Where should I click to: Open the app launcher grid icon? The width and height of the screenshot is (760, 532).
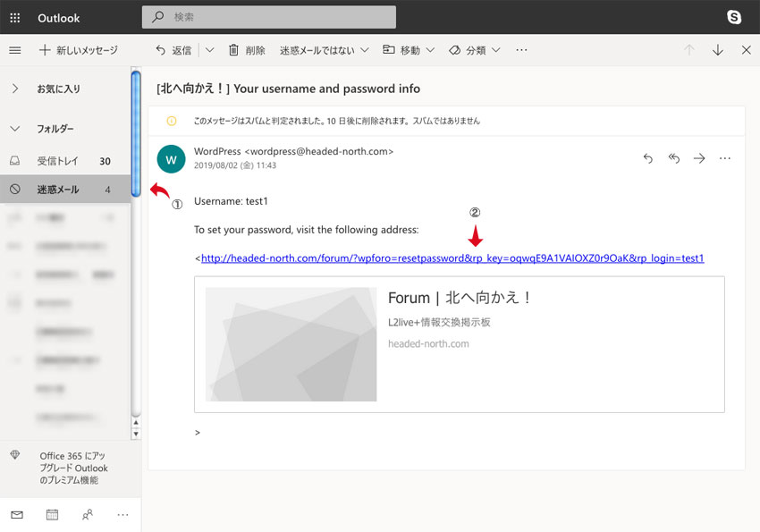[x=15, y=18]
